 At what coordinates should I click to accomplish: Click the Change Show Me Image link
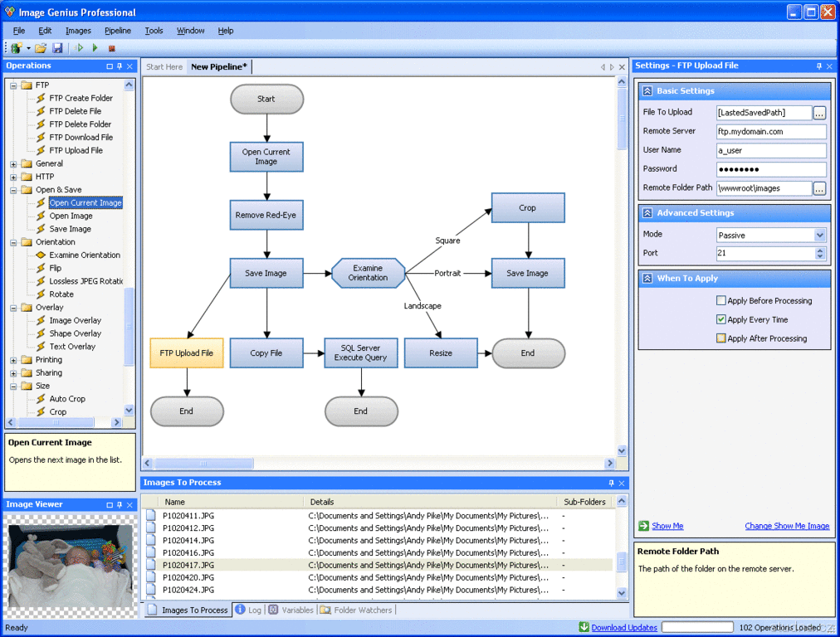pos(787,526)
